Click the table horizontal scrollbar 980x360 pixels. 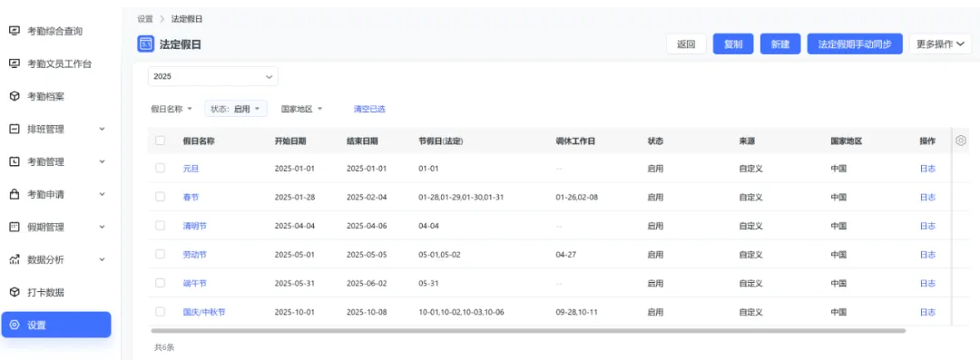(x=528, y=331)
